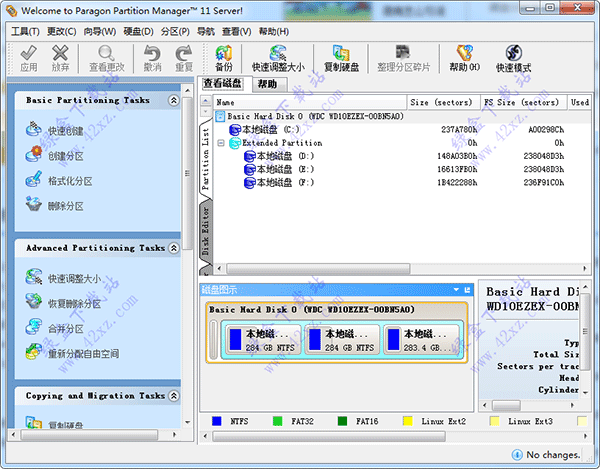Viewport: 600px width, 469px height.
Task: Click the 创建分区 task icon
Action: (34, 154)
